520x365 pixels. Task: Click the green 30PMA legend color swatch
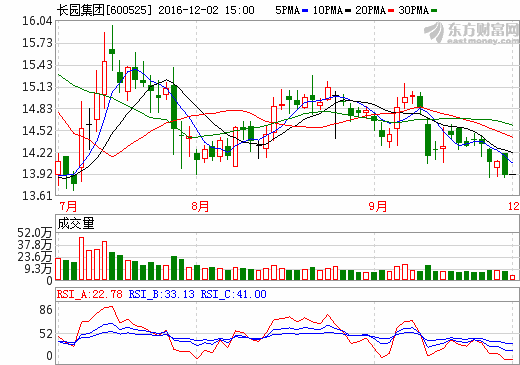coord(434,11)
